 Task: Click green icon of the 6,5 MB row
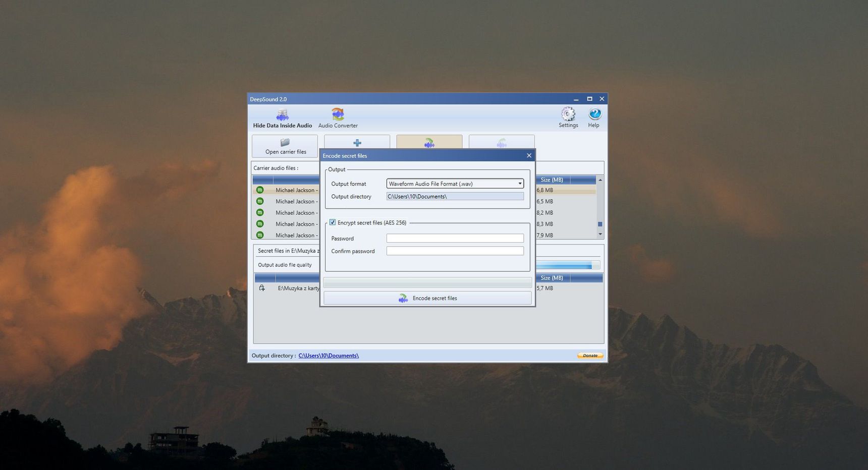tap(260, 201)
